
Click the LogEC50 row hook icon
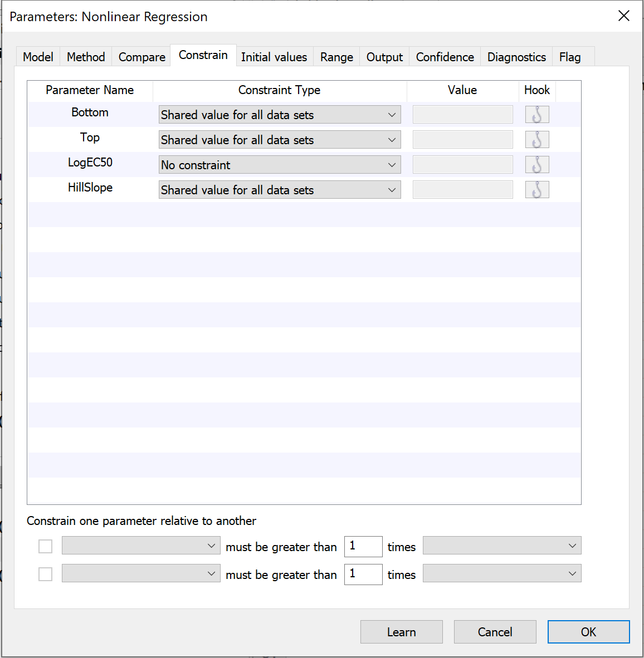pyautogui.click(x=537, y=165)
